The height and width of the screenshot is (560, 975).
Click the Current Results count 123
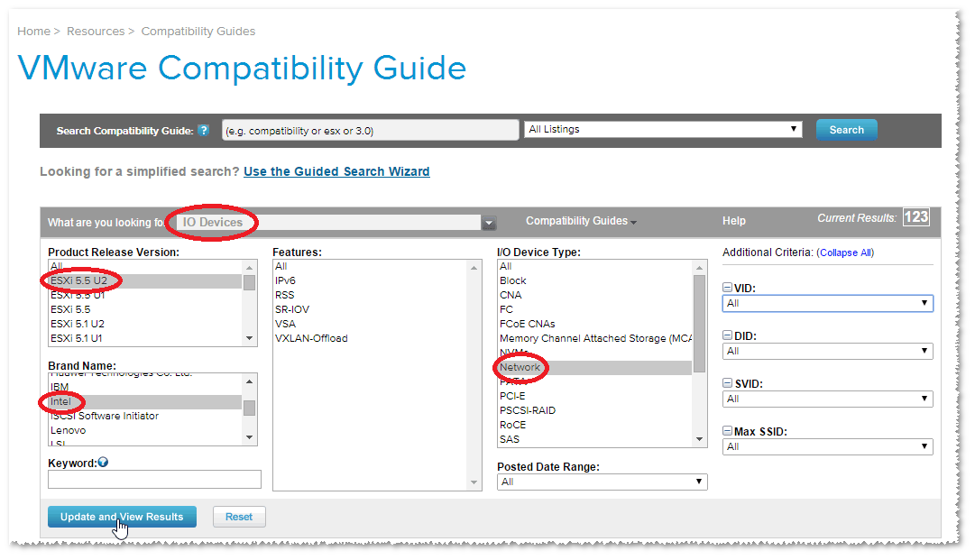click(x=916, y=217)
